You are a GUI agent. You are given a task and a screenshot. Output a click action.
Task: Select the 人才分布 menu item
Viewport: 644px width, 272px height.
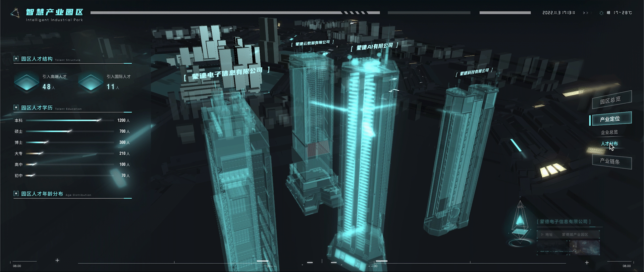point(609,144)
